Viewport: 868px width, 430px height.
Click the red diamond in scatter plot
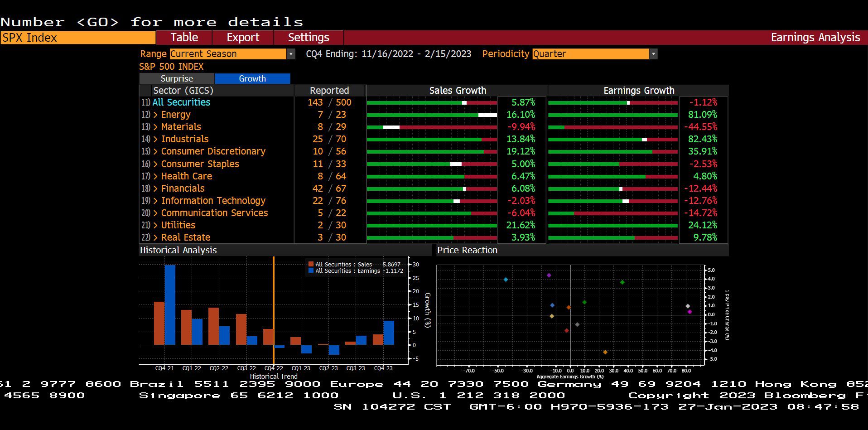pos(566,330)
